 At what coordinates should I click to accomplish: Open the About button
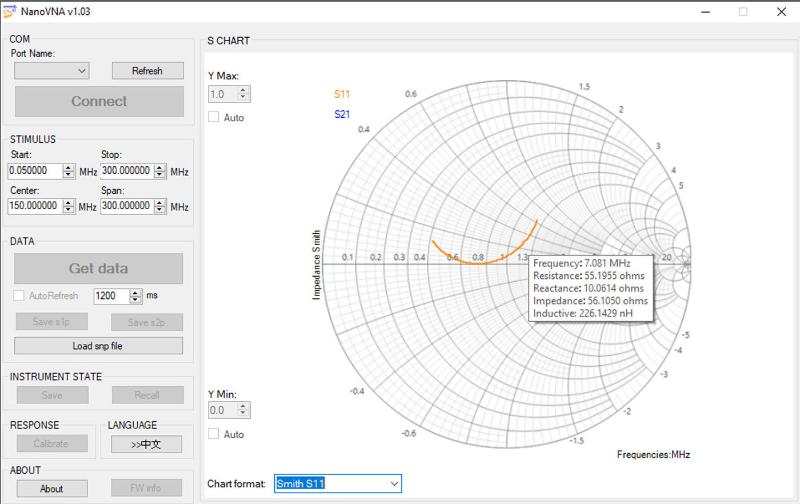52,489
